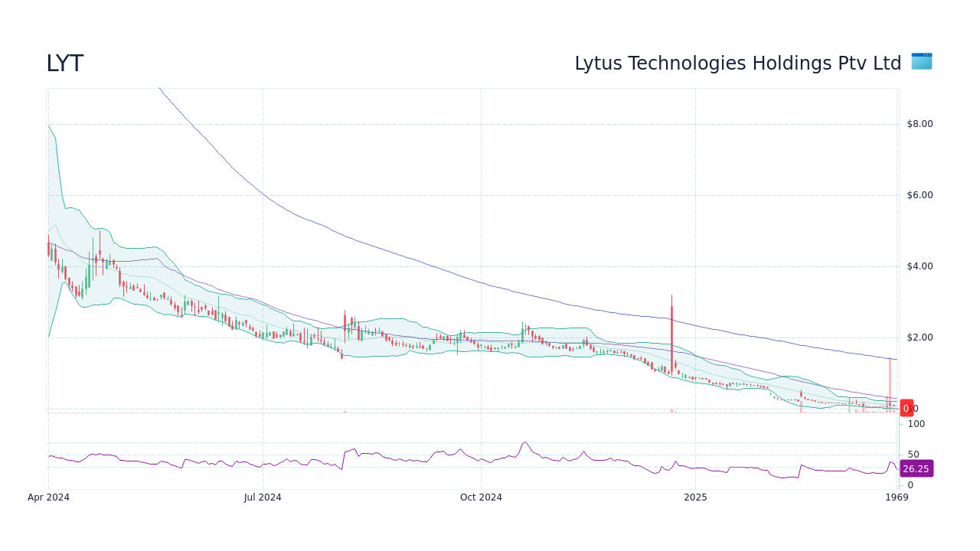Image resolution: width=980 pixels, height=551 pixels.
Task: Click the Oct 2024 date label
Action: tap(481, 497)
